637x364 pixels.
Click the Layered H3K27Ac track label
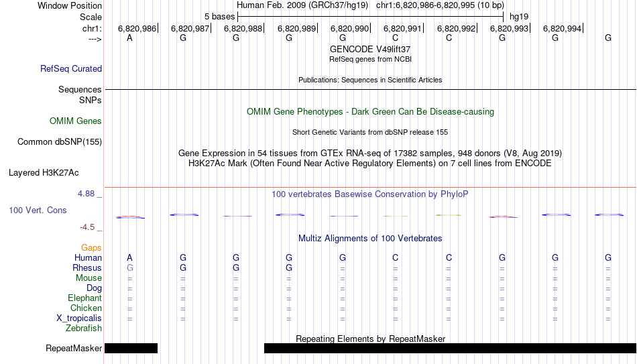44,173
